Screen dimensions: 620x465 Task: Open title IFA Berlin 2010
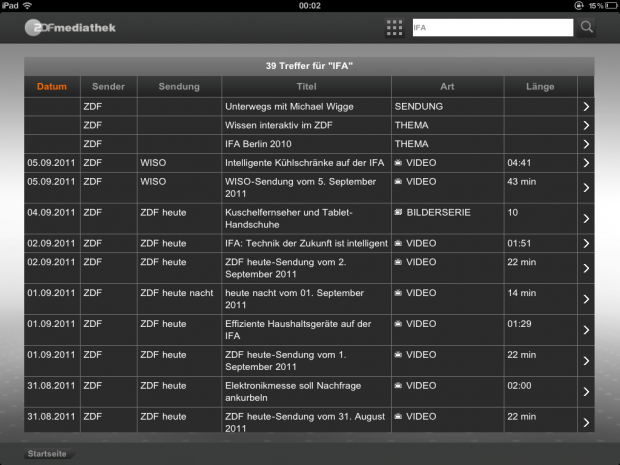258,144
